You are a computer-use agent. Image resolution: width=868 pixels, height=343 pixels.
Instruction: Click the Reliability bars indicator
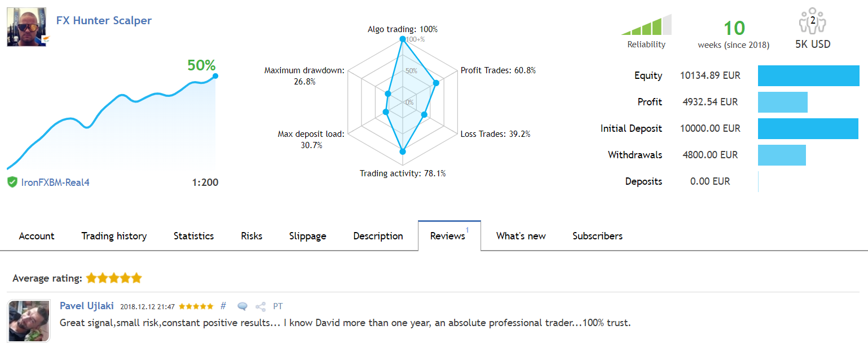[x=646, y=25]
